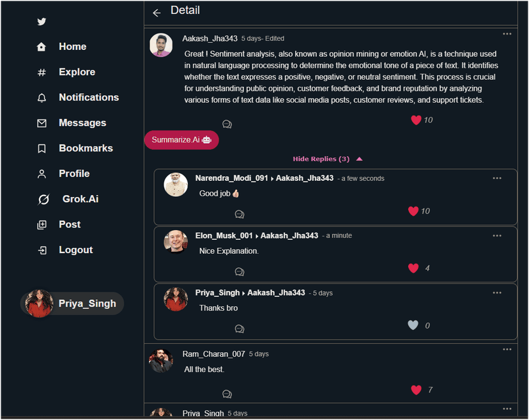529x420 pixels.
Task: Unlike Ram_Charan_007's 'All the best' post
Action: (417, 389)
